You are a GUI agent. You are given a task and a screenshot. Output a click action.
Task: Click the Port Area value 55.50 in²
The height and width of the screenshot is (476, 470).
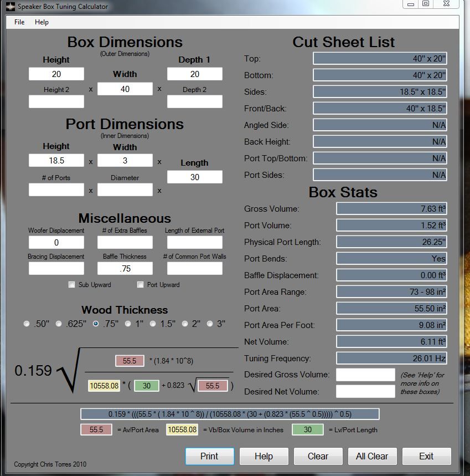pyautogui.click(x=391, y=309)
